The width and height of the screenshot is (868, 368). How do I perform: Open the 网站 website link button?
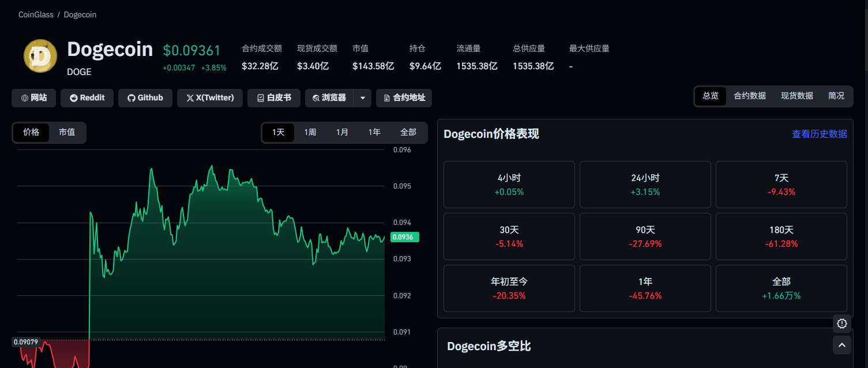point(34,98)
